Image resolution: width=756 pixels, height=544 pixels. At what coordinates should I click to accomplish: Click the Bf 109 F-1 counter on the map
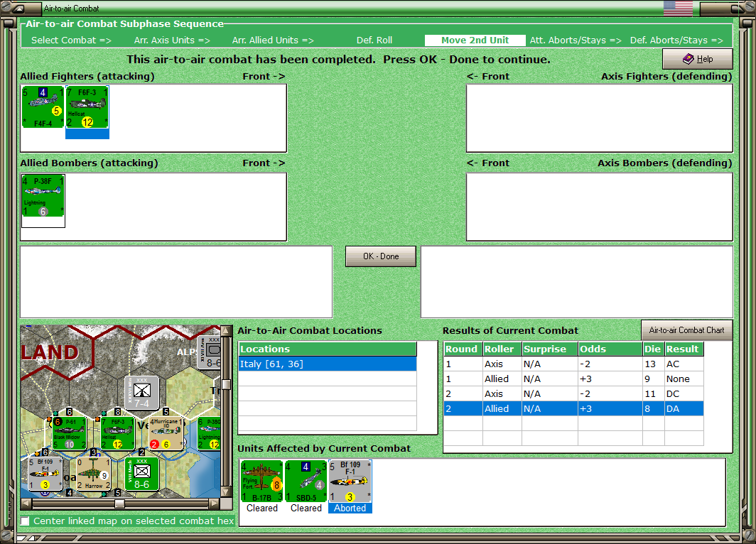(x=45, y=474)
